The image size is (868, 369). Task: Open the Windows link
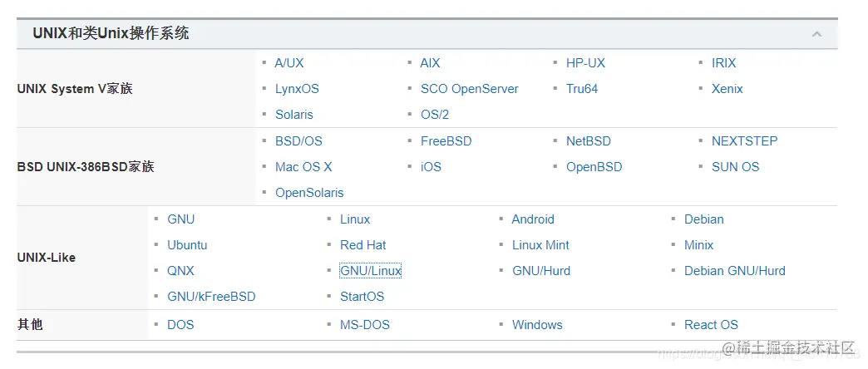[x=538, y=325]
